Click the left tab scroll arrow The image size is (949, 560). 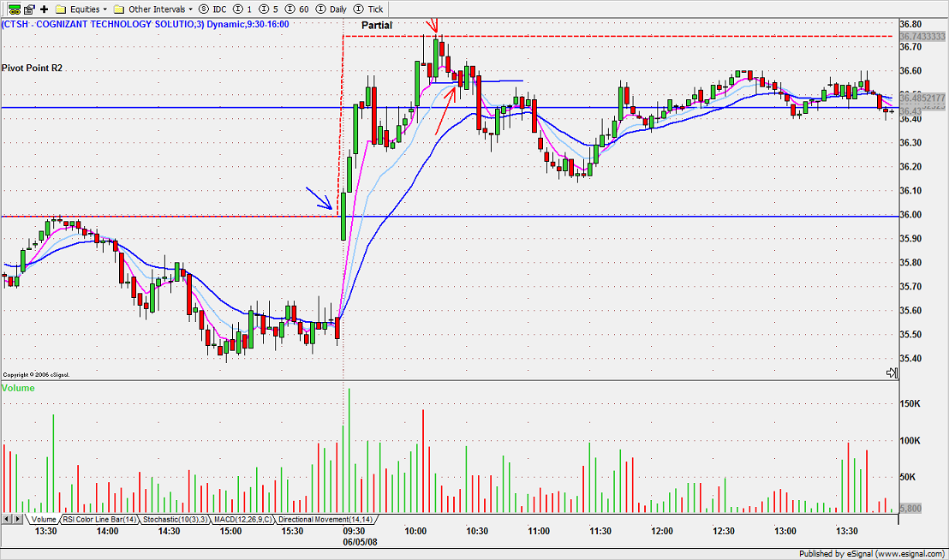point(7,519)
